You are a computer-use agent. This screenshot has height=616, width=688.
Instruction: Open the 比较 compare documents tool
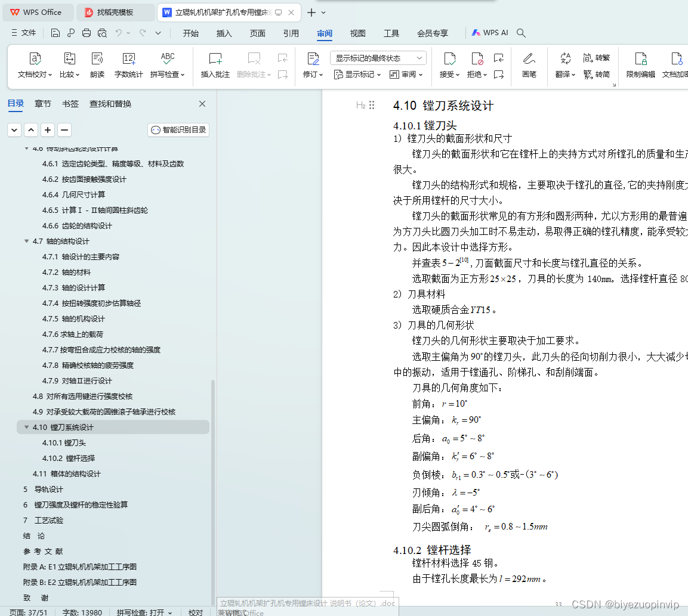[x=69, y=65]
